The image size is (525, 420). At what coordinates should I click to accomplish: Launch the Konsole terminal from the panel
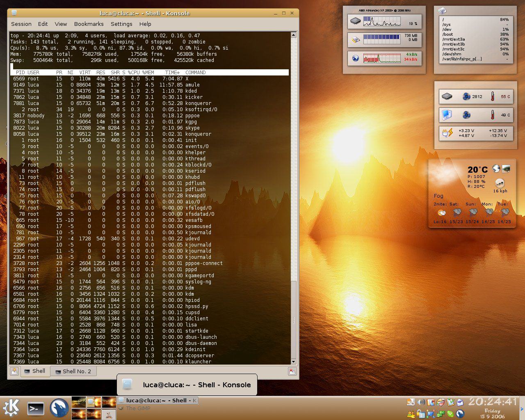pyautogui.click(x=36, y=408)
